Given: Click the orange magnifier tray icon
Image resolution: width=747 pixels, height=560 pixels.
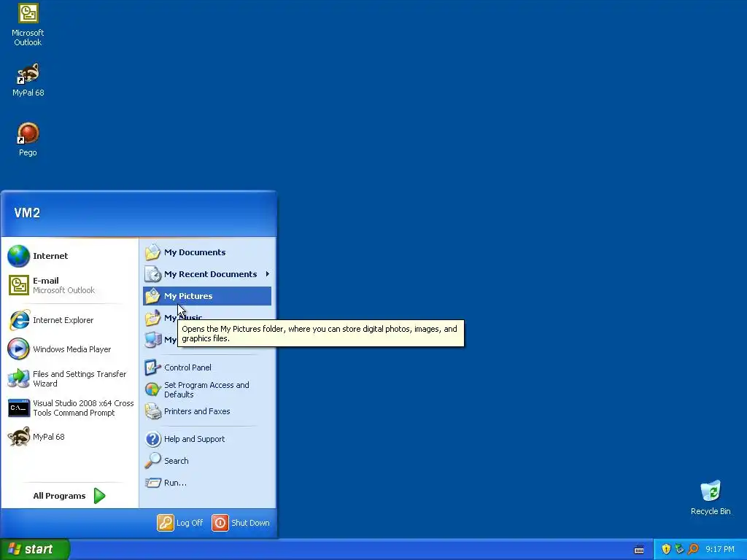Looking at the screenshot, I should tap(693, 549).
